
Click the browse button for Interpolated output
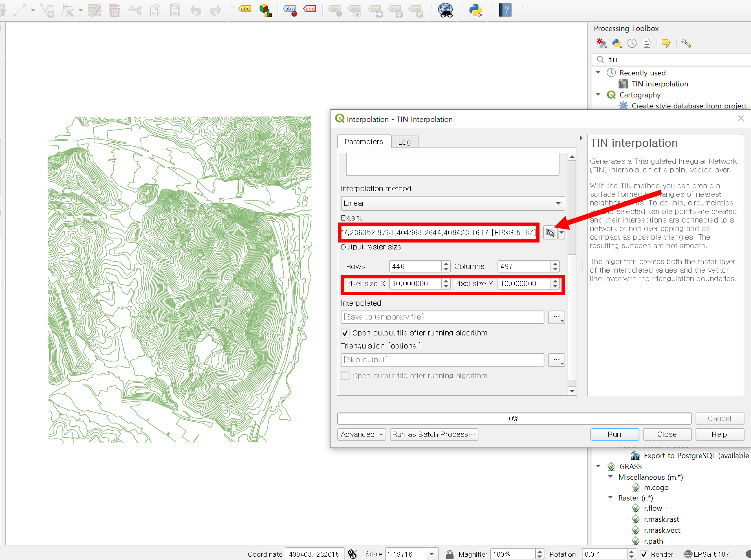(x=556, y=317)
